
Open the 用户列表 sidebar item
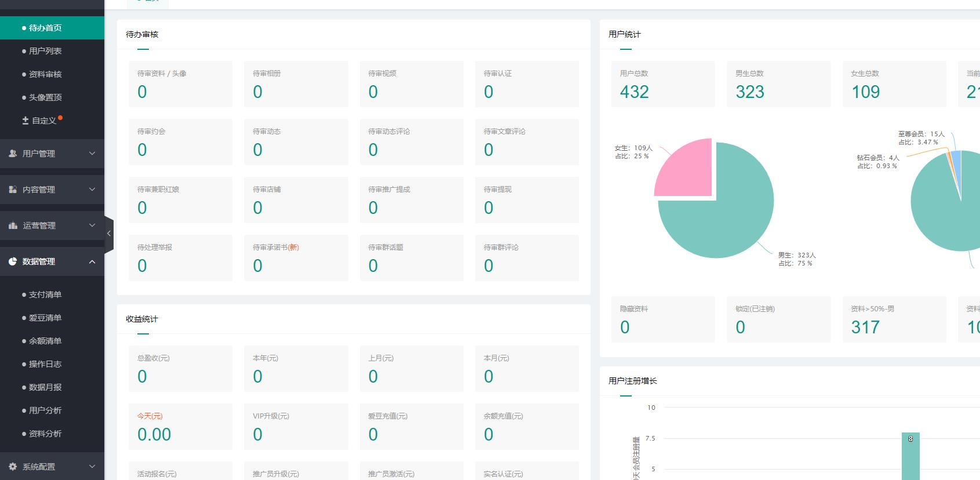[45, 51]
